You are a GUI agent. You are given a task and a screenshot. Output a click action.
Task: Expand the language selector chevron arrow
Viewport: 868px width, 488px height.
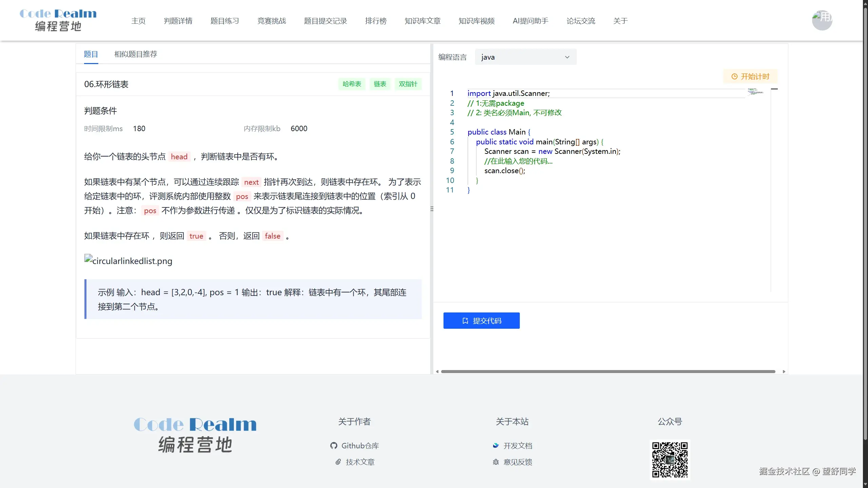pyautogui.click(x=567, y=57)
